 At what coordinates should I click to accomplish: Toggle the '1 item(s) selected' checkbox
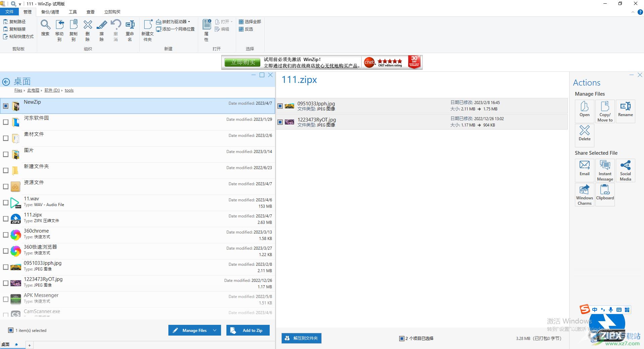pyautogui.click(x=11, y=330)
